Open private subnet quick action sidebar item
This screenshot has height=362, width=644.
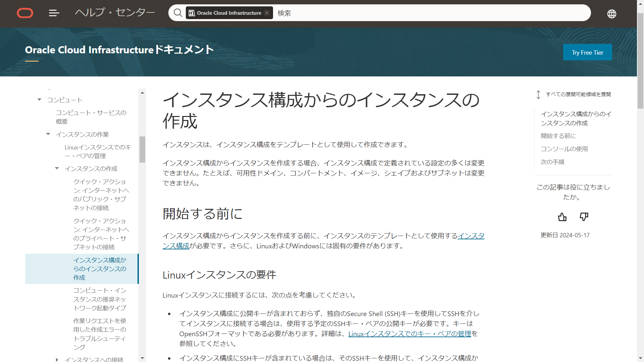(x=101, y=234)
